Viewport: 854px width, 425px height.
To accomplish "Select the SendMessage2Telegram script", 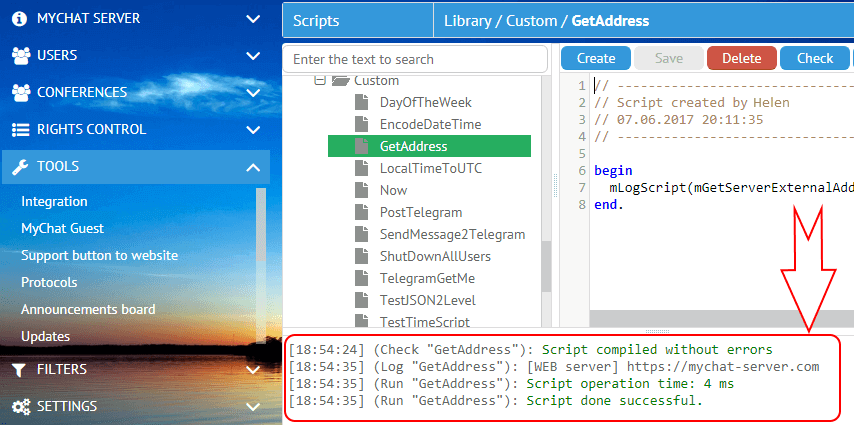I will 452,234.
